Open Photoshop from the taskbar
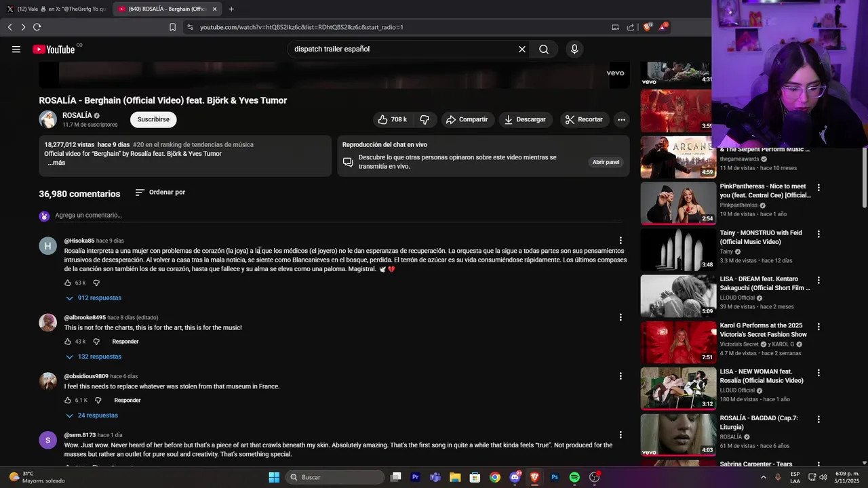The width and height of the screenshot is (868, 488). pos(555,477)
